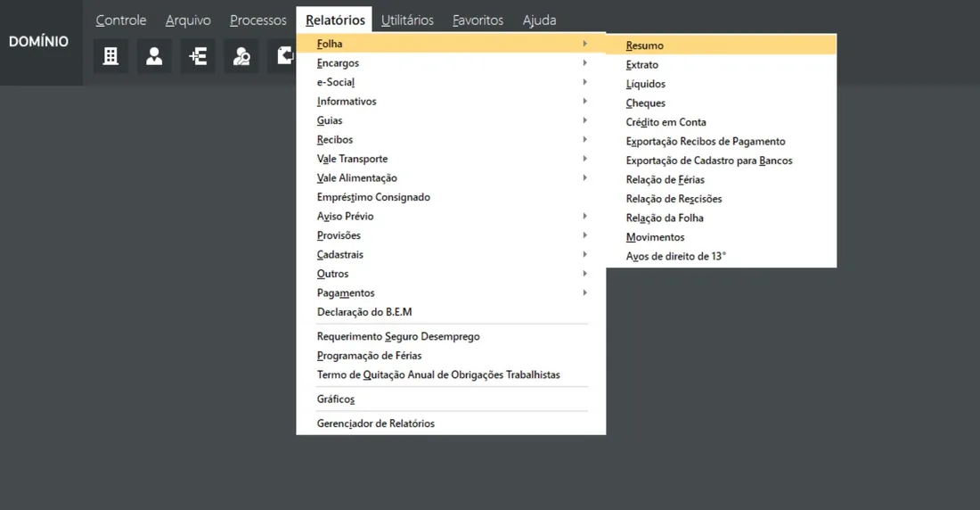The width and height of the screenshot is (980, 510).
Task: Click the company building toolbar icon
Action: [x=110, y=56]
